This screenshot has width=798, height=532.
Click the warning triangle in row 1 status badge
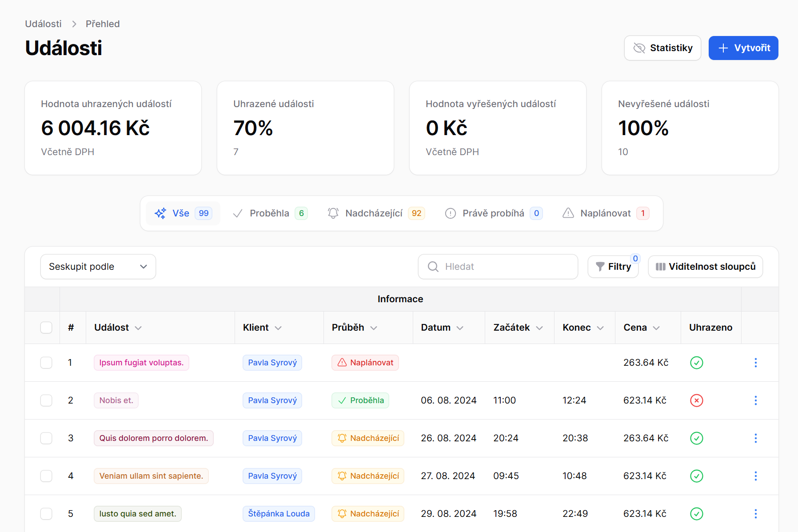[x=342, y=363]
